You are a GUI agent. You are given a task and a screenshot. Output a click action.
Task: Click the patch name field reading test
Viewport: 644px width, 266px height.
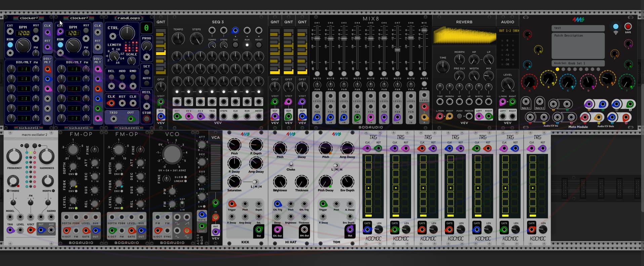(578, 28)
